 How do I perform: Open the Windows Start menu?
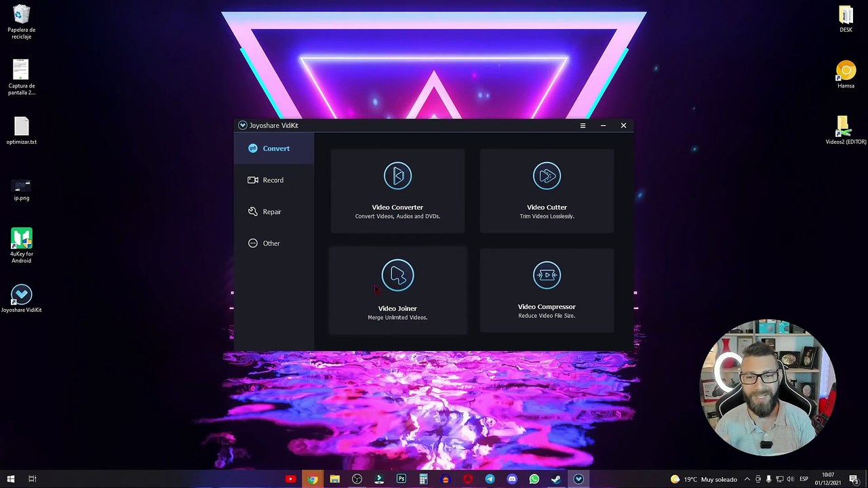[x=11, y=479]
